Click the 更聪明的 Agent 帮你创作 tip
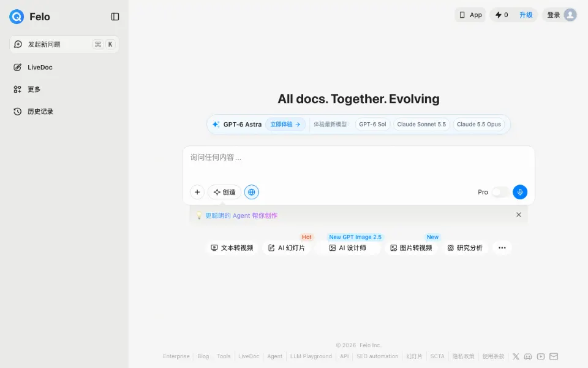The width and height of the screenshot is (588, 368). pos(241,215)
